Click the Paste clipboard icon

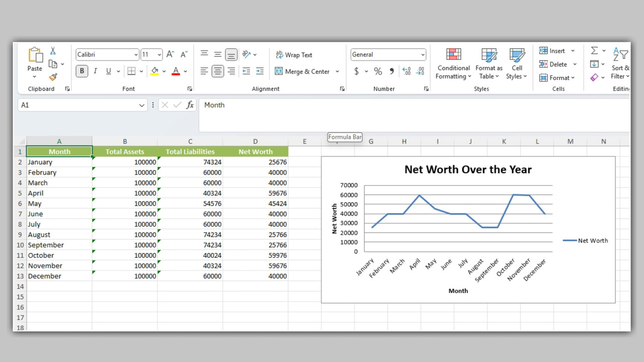tap(35, 55)
